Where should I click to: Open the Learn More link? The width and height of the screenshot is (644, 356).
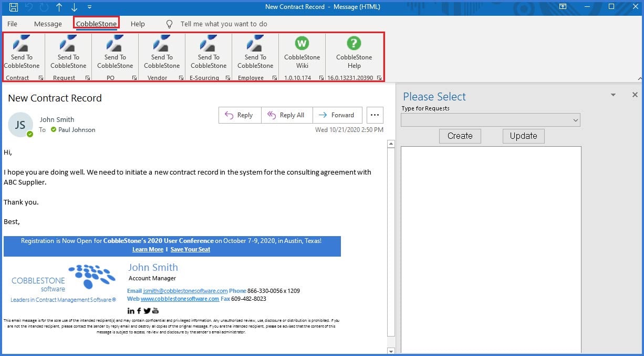(148, 249)
